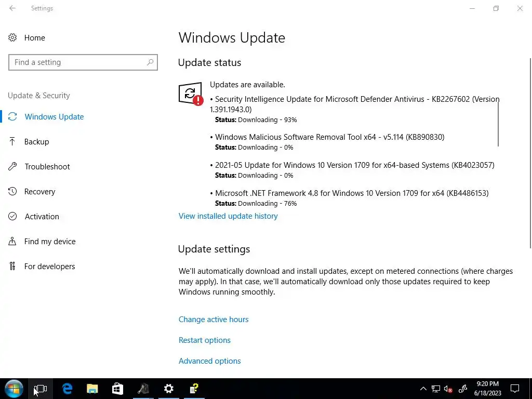Select the Security Intelligence Update KB2267602 entry
Image resolution: width=532 pixels, height=399 pixels.
tap(354, 104)
